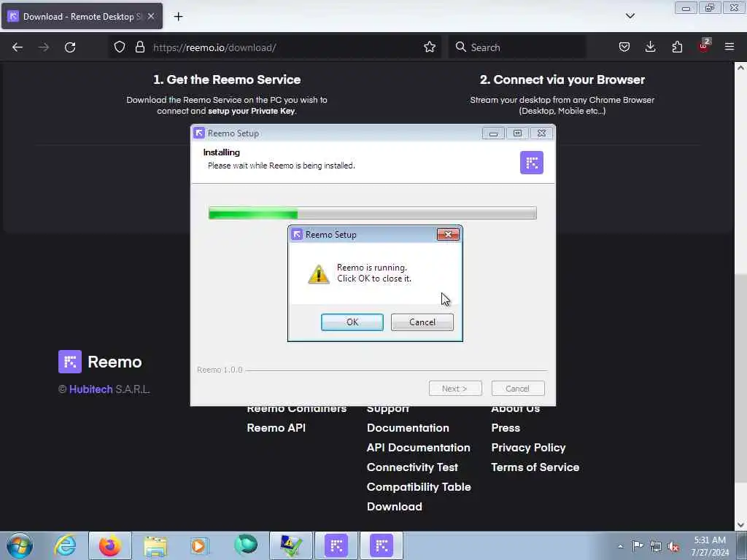Show hidden system tray icons
This screenshot has height=560, width=747.
[620, 547]
